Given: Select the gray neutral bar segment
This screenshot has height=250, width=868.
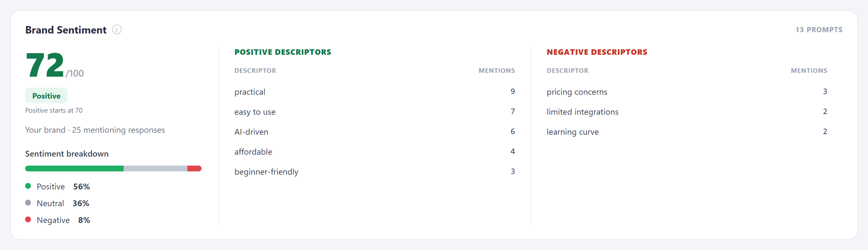Looking at the screenshot, I should (155, 169).
